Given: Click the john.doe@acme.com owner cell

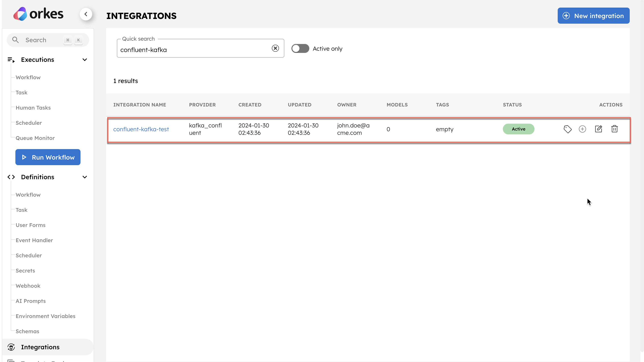Looking at the screenshot, I should coord(353,129).
